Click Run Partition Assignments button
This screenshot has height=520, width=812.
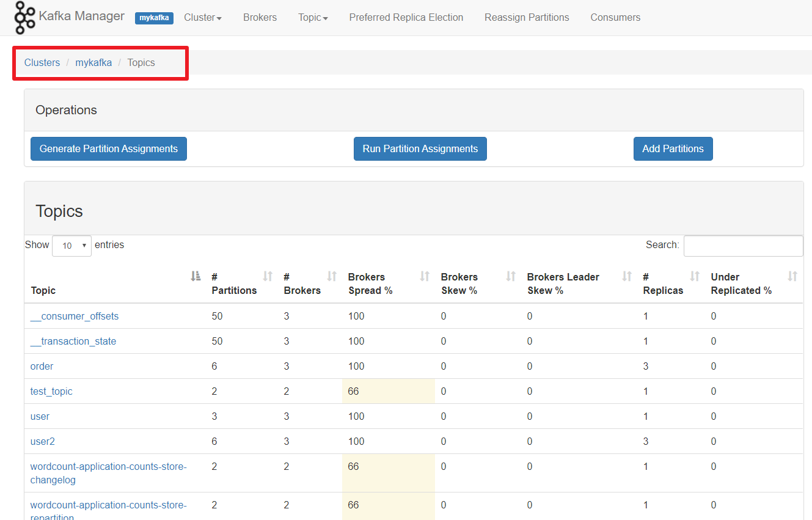[x=420, y=148]
